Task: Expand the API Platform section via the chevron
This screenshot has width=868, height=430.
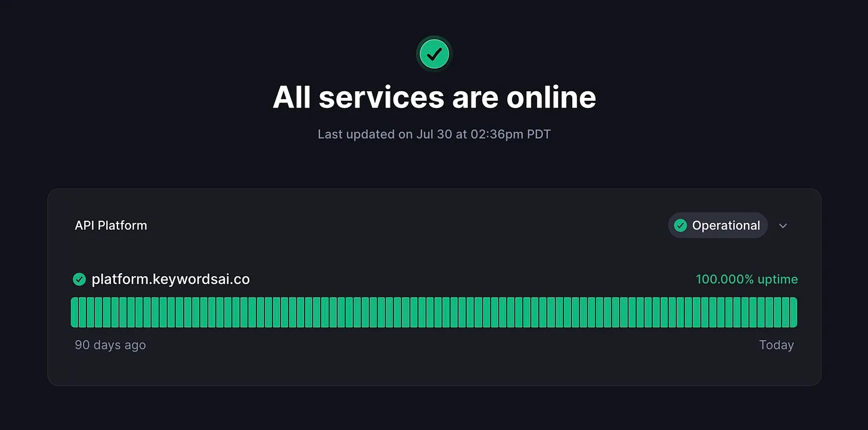Action: pos(783,225)
